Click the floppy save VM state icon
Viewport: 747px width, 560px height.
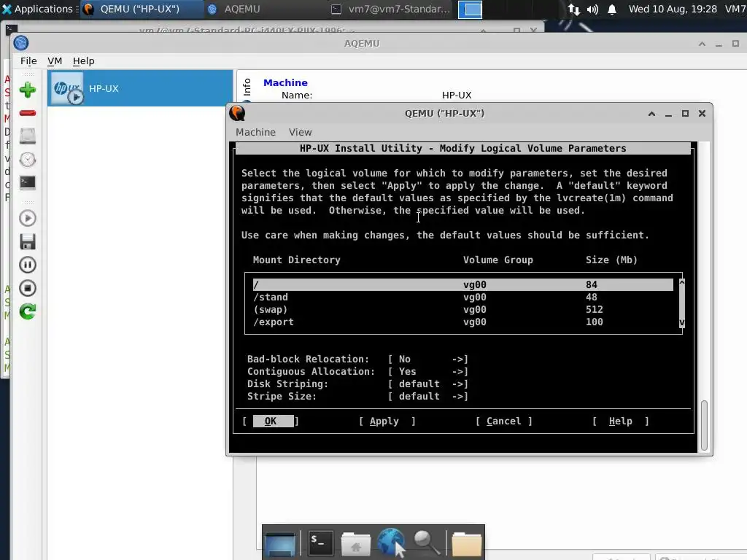(x=28, y=241)
